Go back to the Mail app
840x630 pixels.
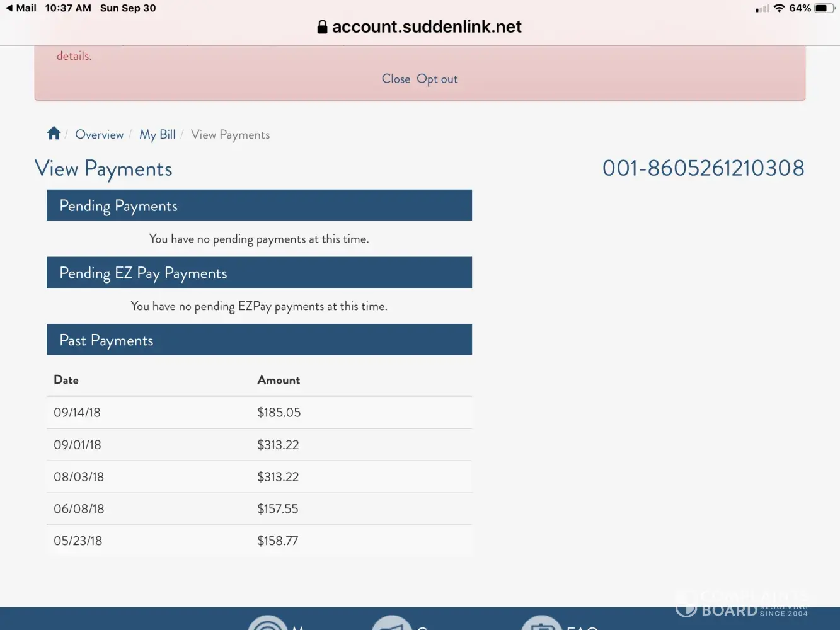coord(21,8)
